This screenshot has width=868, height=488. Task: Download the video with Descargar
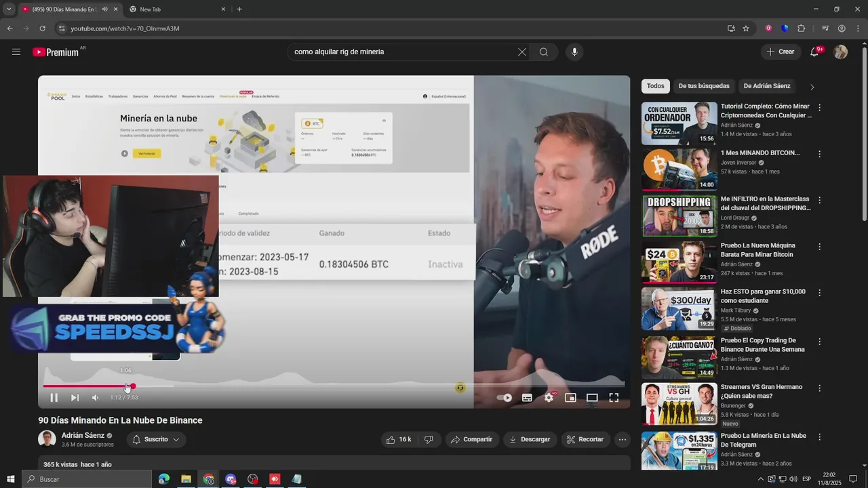coord(530,439)
